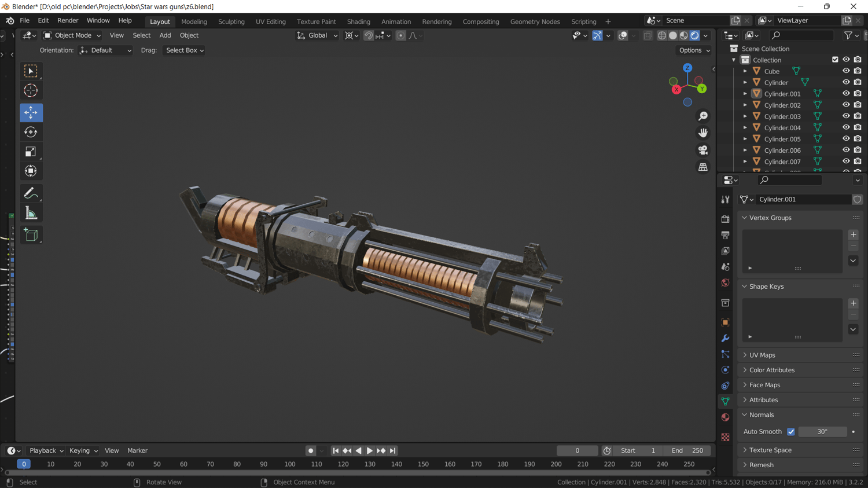Open the World properties tab

pos(725,283)
